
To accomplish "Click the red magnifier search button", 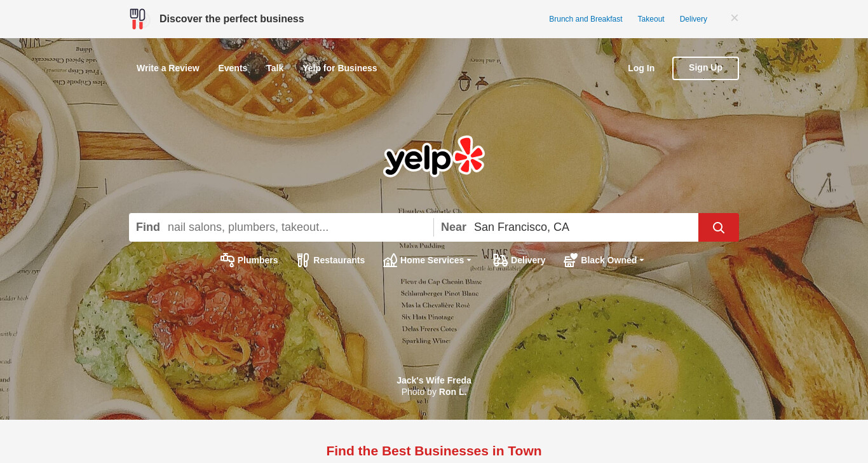I will (719, 227).
